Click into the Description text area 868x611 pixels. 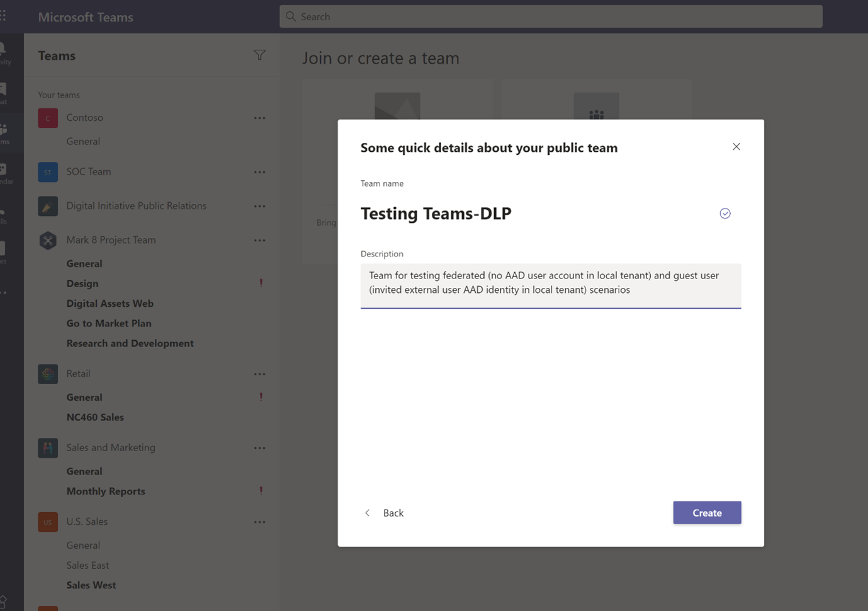coord(551,285)
